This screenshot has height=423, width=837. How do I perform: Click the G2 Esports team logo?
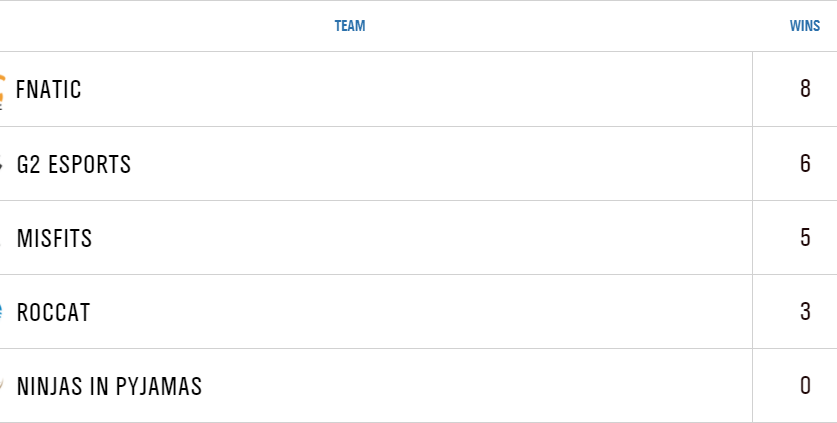coord(3,164)
